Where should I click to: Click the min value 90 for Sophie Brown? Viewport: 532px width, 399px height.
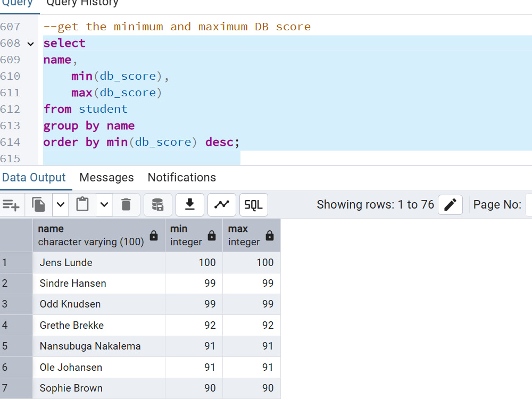coord(194,388)
